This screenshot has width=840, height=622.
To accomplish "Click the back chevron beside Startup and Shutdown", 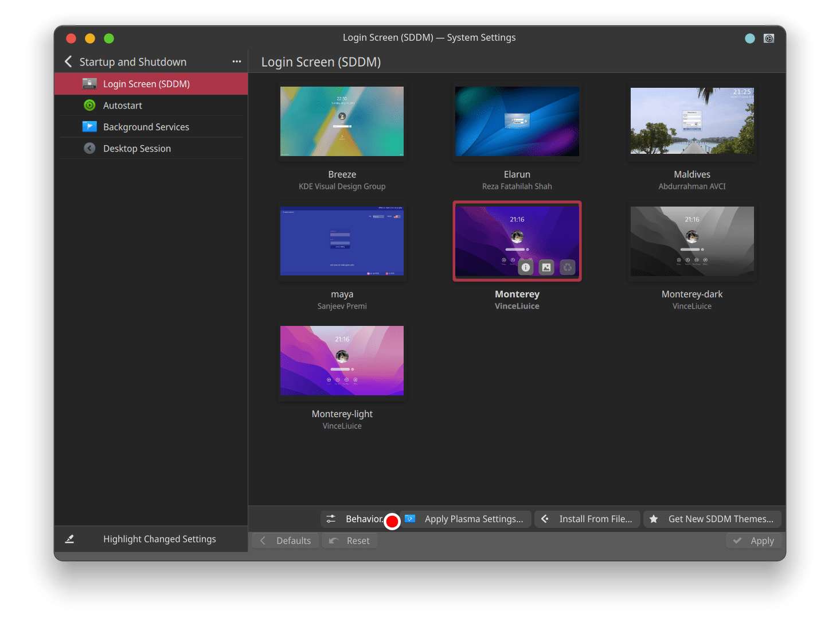I will 68,61.
